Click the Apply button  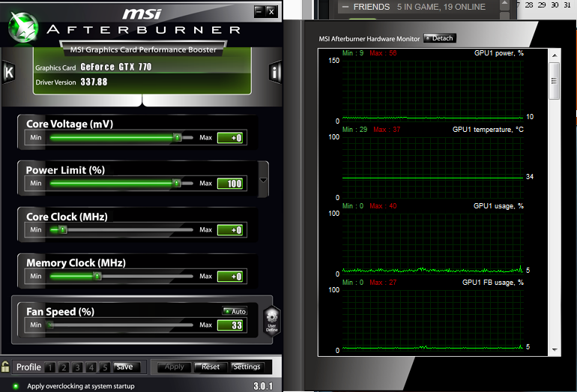[x=174, y=367]
